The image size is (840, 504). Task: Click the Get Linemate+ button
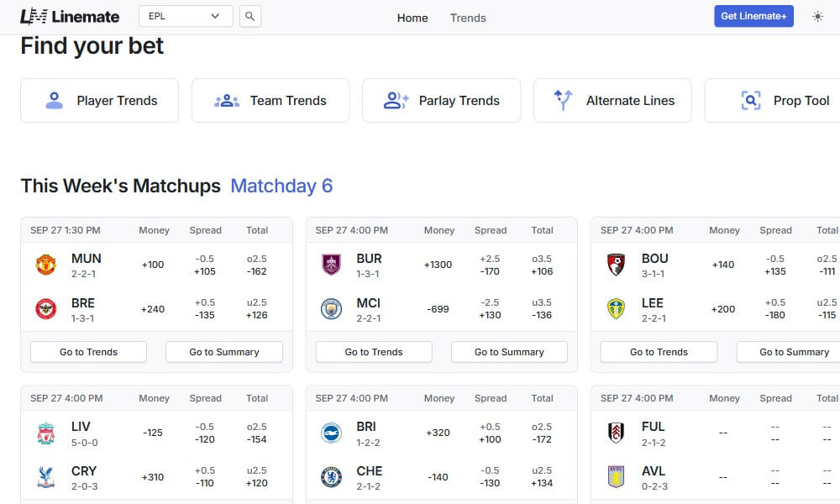(753, 16)
